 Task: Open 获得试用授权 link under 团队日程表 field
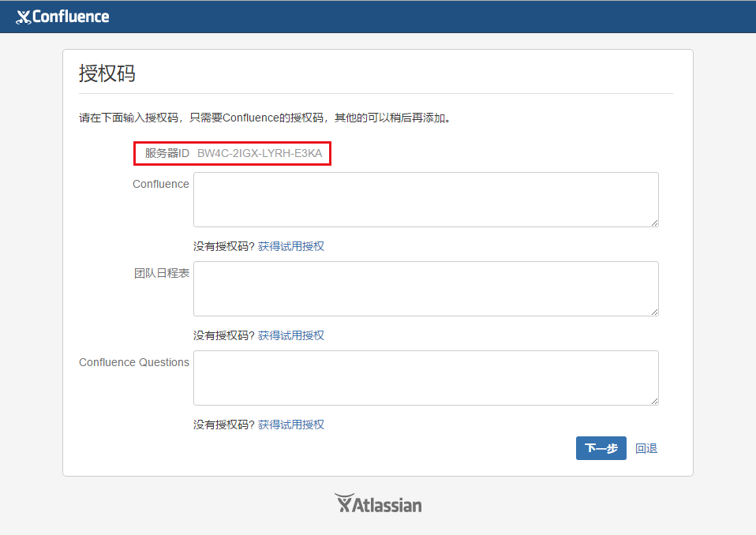[290, 335]
